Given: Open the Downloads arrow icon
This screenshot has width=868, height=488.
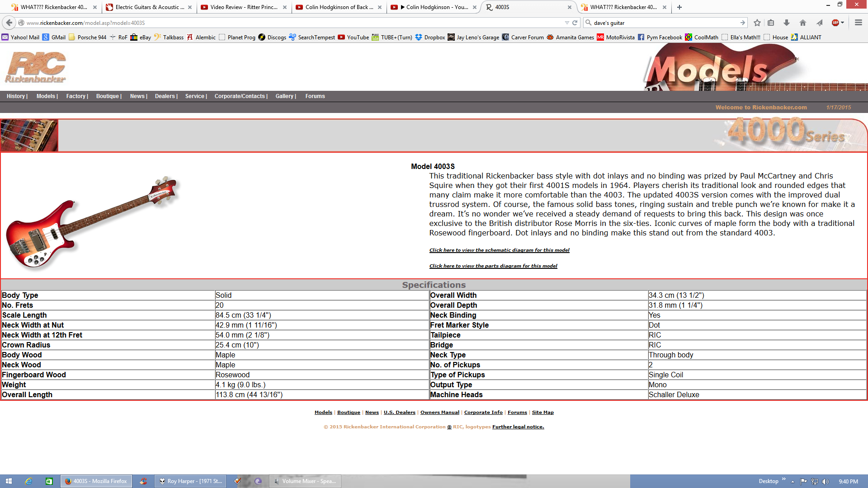Looking at the screenshot, I should [x=787, y=23].
